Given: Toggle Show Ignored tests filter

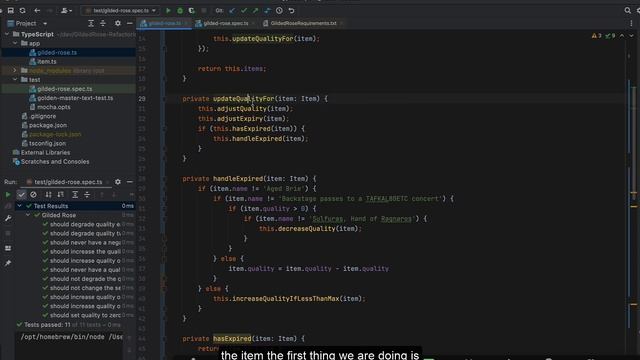Looking at the screenshot, I should coord(33,195).
